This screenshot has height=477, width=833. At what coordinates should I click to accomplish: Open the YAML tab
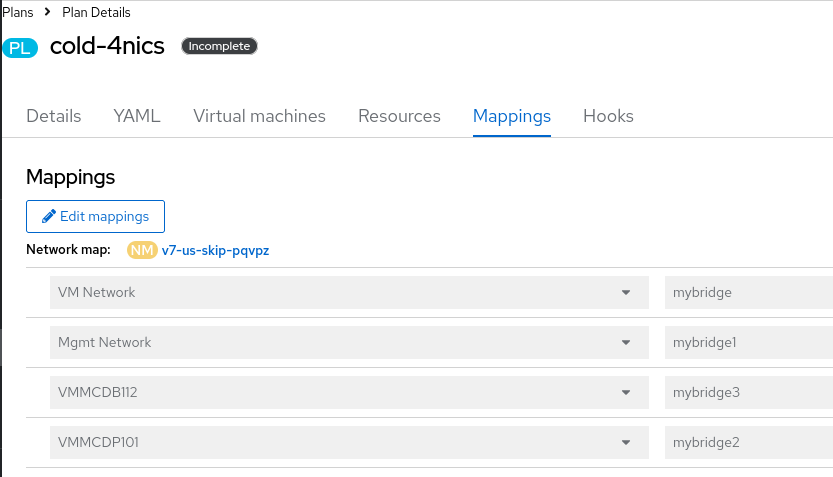tap(137, 116)
